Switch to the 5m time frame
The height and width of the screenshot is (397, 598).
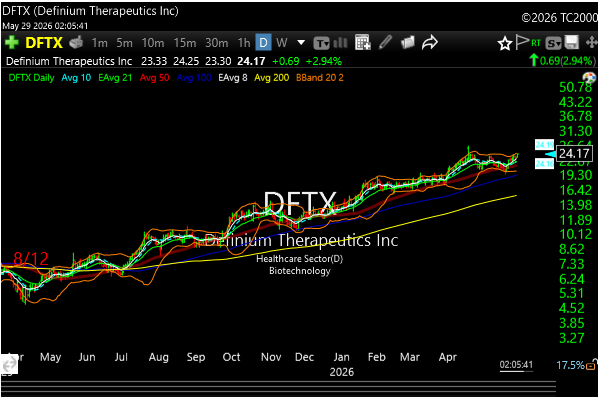pyautogui.click(x=124, y=43)
